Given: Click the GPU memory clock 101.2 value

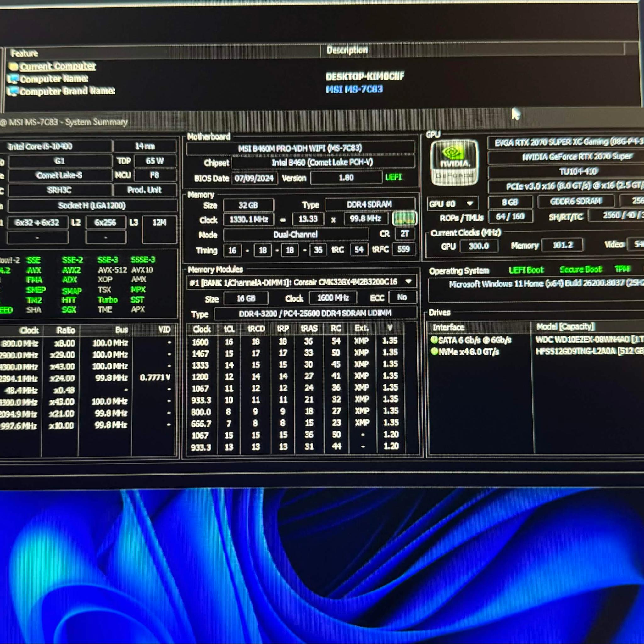Looking at the screenshot, I should pyautogui.click(x=562, y=245).
